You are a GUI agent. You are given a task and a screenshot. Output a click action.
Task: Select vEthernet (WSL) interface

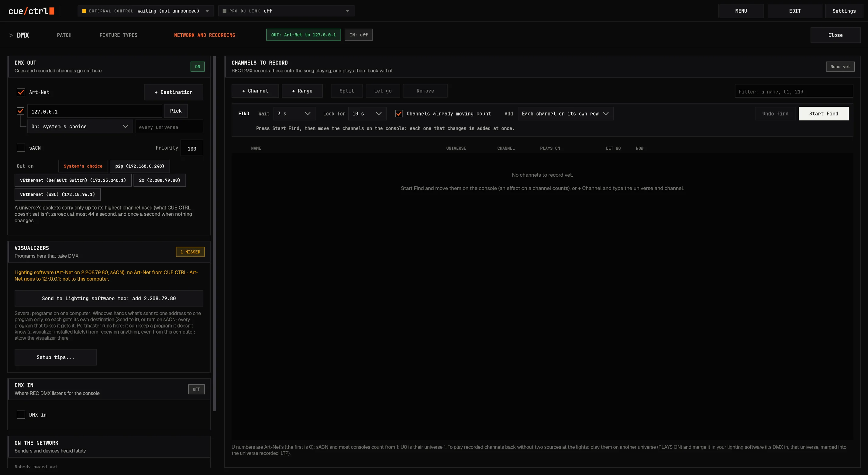58,194
